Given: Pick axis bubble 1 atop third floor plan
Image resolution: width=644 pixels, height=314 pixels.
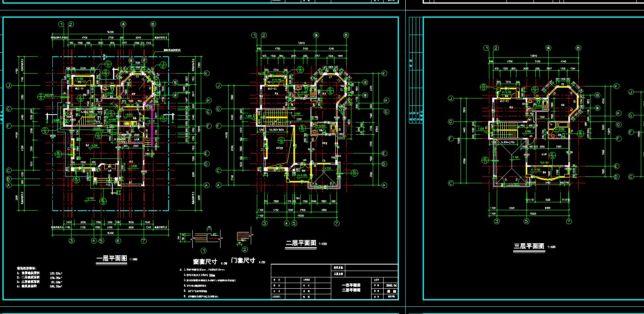Looking at the screenshot, I should point(486,48).
